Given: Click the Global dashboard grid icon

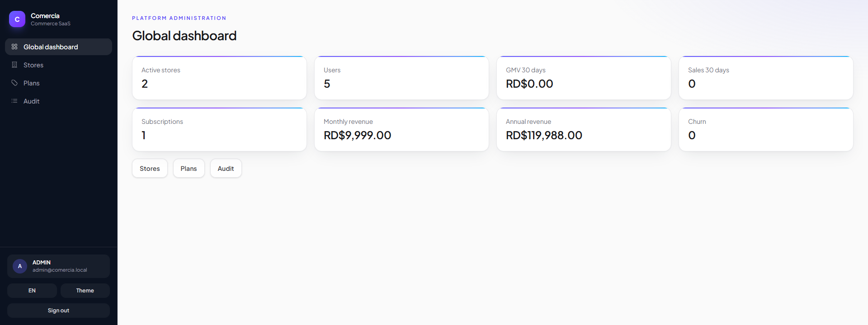Looking at the screenshot, I should (14, 47).
